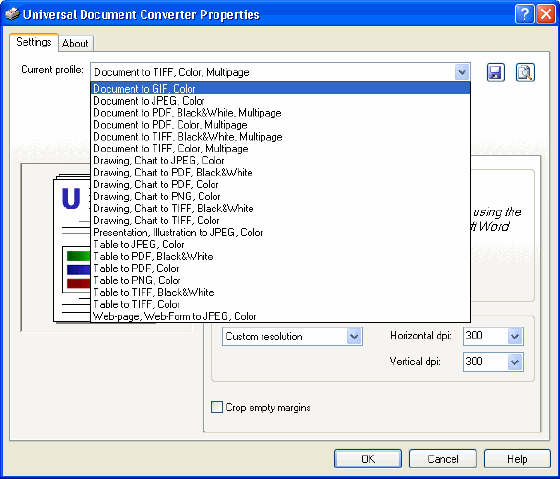Click the save profile floppy disk icon

pyautogui.click(x=496, y=73)
